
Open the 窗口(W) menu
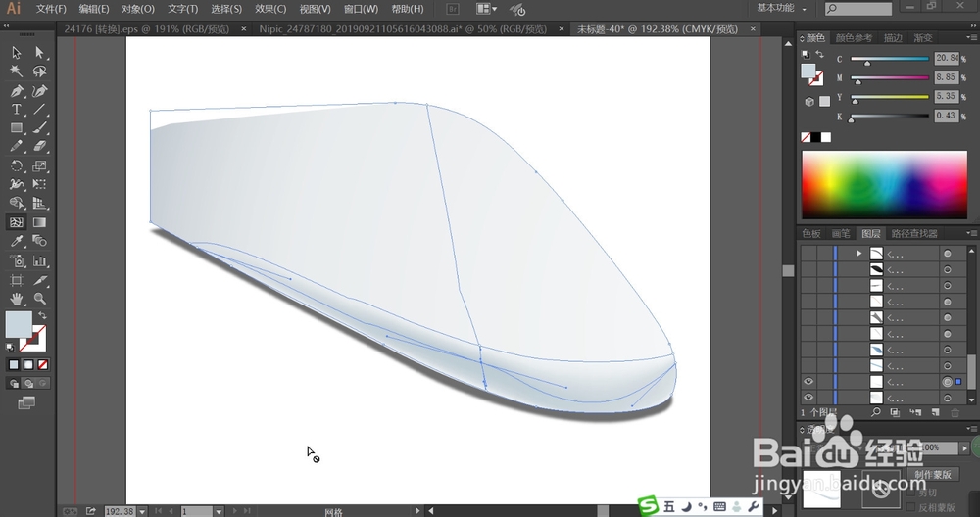[x=362, y=9]
